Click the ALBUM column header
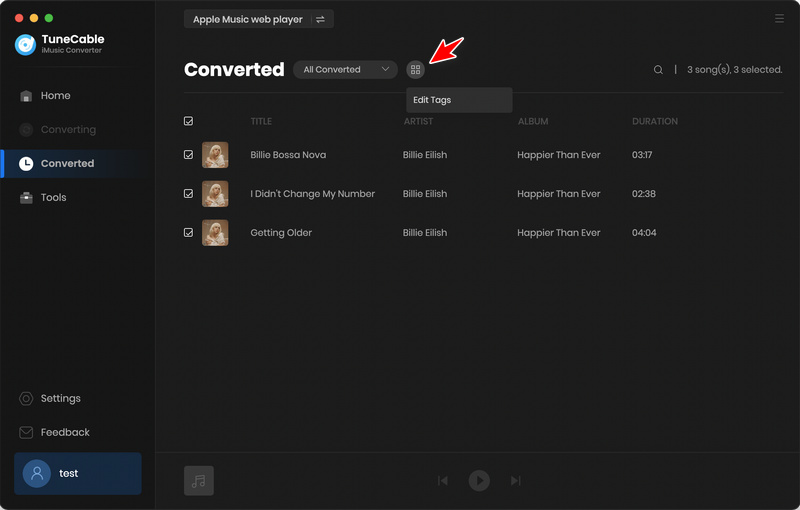The height and width of the screenshot is (510, 800). [x=533, y=121]
